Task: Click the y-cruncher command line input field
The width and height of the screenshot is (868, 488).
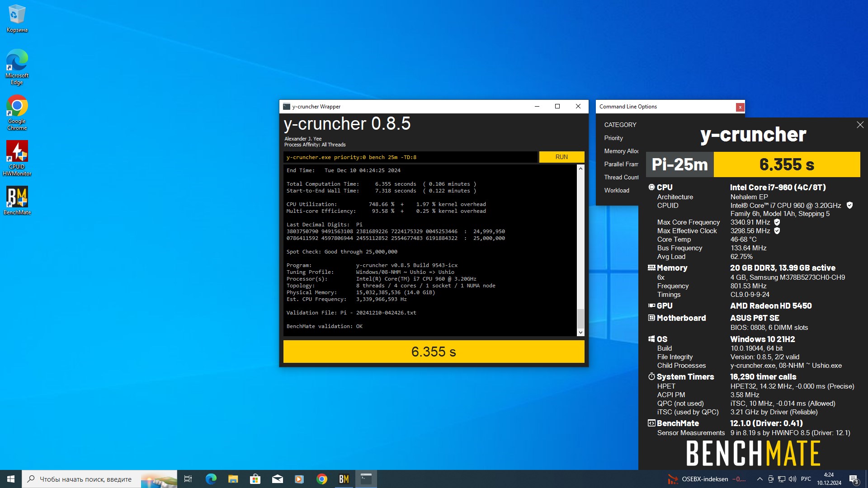Action: [x=410, y=157]
